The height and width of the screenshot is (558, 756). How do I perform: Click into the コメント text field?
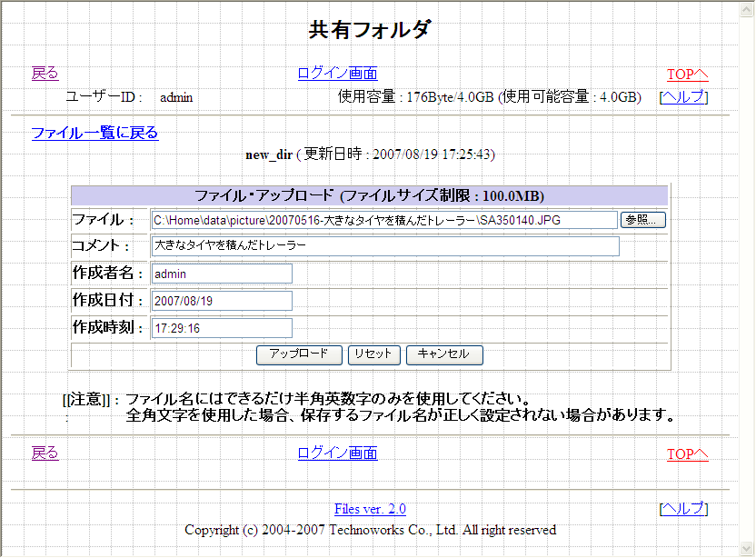point(383,246)
